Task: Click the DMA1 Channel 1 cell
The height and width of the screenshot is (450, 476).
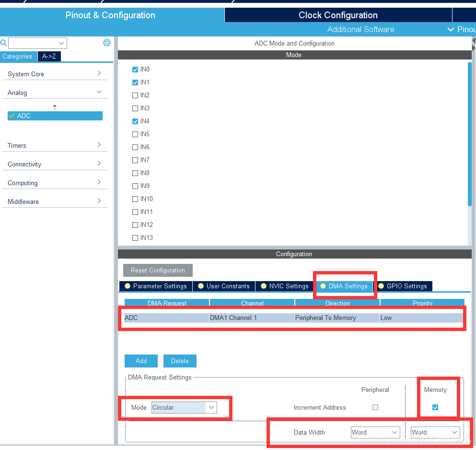Action: (252, 318)
